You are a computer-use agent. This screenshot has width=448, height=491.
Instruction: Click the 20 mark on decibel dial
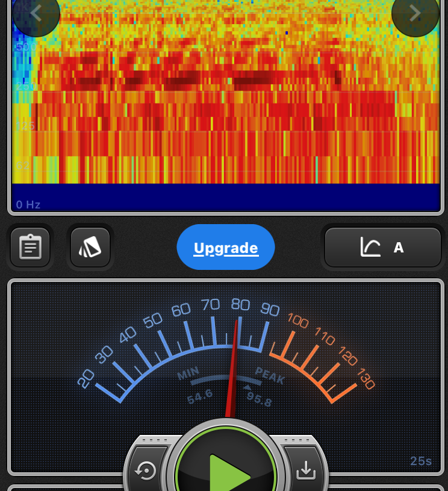click(x=86, y=378)
